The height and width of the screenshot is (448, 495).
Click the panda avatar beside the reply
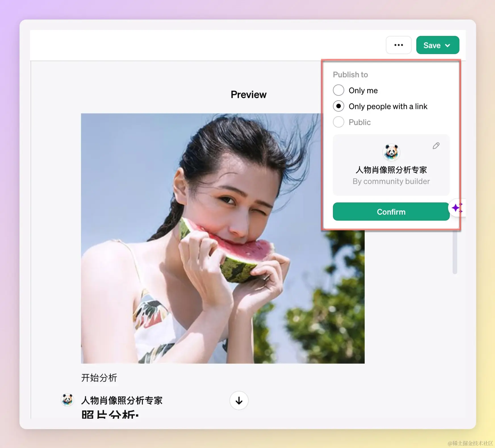68,400
